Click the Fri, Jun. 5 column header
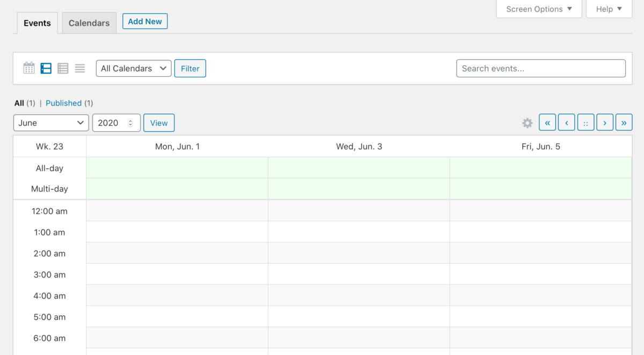The image size is (644, 355). tap(540, 146)
